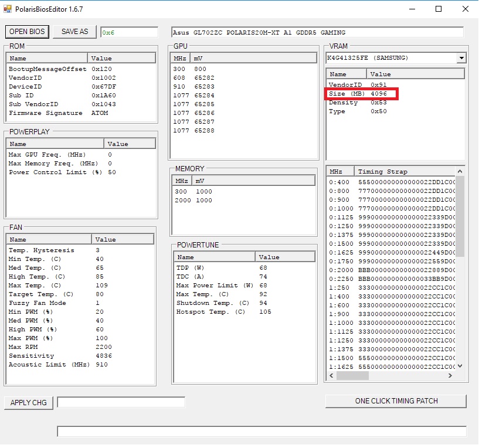
Task: Select the GPU 910 MHz row
Action: point(243,87)
